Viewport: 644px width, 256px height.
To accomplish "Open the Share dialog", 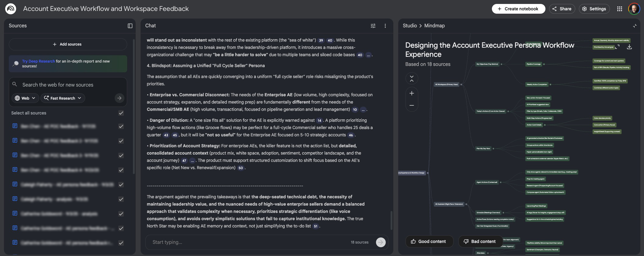I will pyautogui.click(x=562, y=9).
